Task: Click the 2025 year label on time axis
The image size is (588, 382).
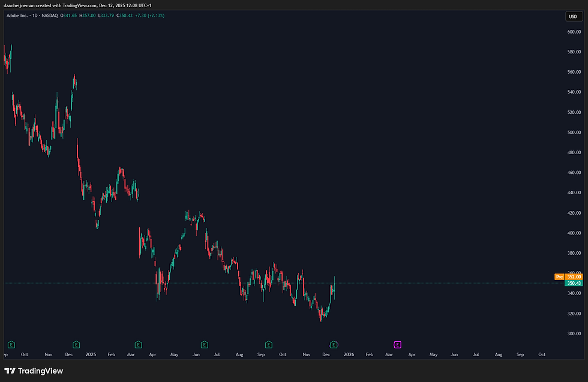Action: pyautogui.click(x=91, y=354)
